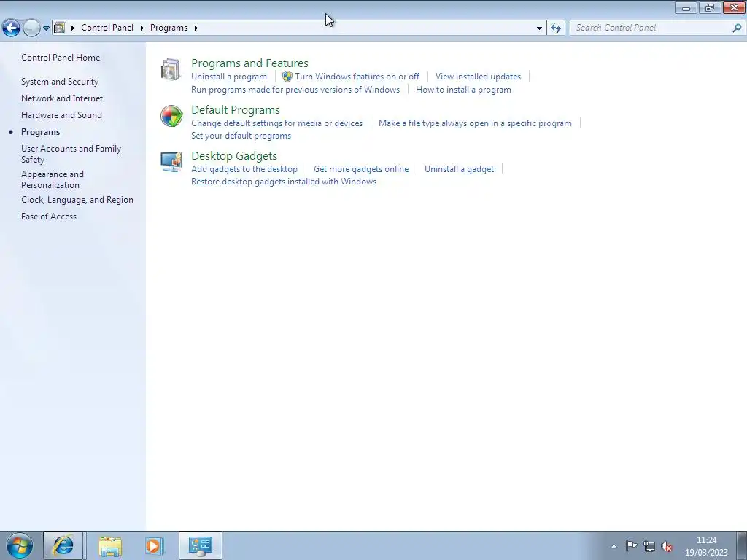Open Appearance and Personalization
The height and width of the screenshot is (560, 747).
53,179
